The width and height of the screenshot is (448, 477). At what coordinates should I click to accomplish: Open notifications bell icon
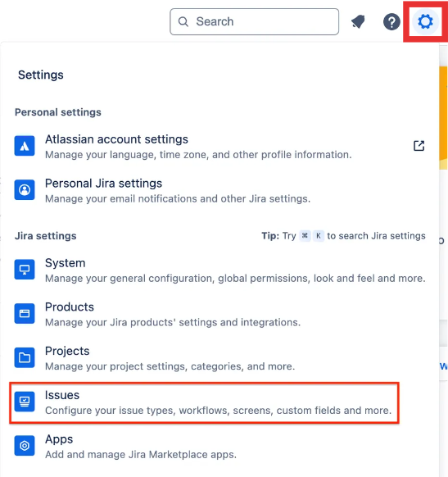click(359, 22)
